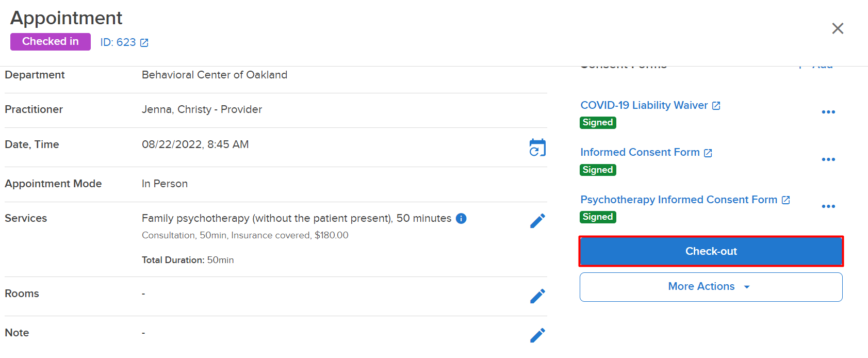
Task: Click the reschedule calendar icon beside Date, Time
Action: 537,148
